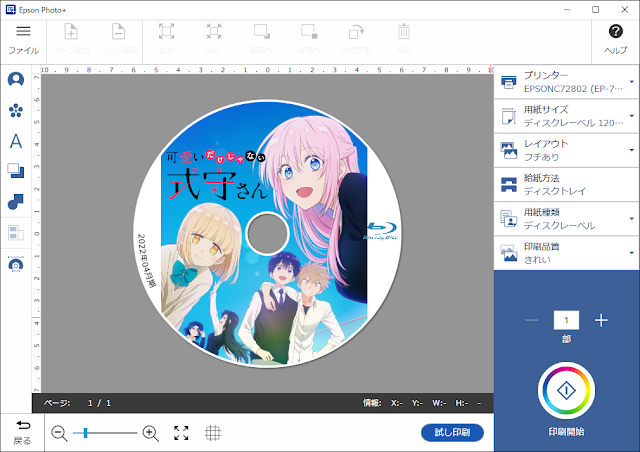Select the text 'A' tool in sidebar
Viewport: 640px width, 452px height.
(x=16, y=141)
